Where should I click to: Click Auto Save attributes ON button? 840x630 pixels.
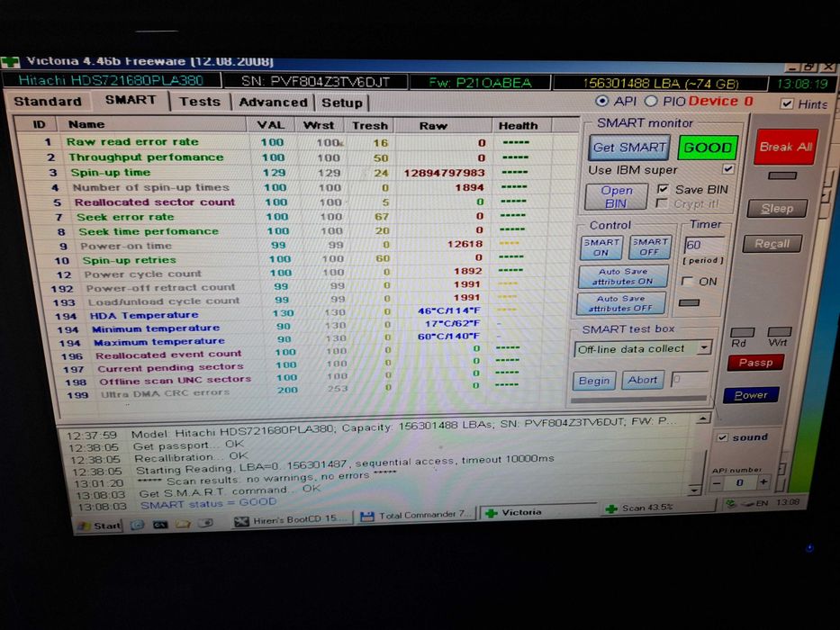623,276
